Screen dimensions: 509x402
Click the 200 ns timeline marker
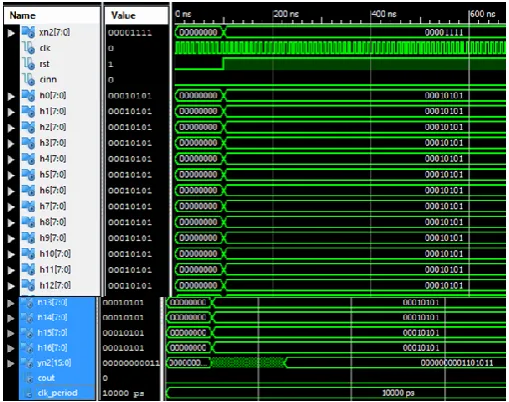point(286,14)
